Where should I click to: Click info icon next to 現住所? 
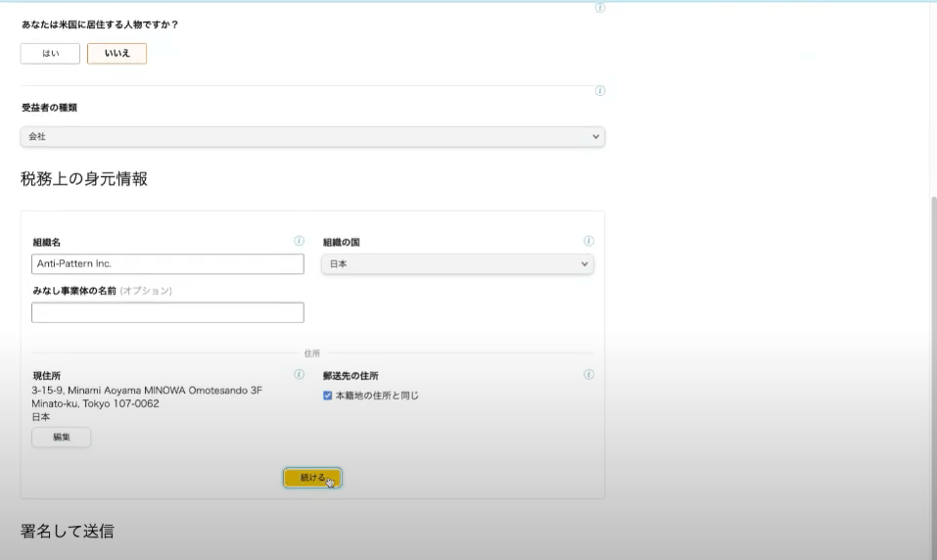[x=299, y=374]
